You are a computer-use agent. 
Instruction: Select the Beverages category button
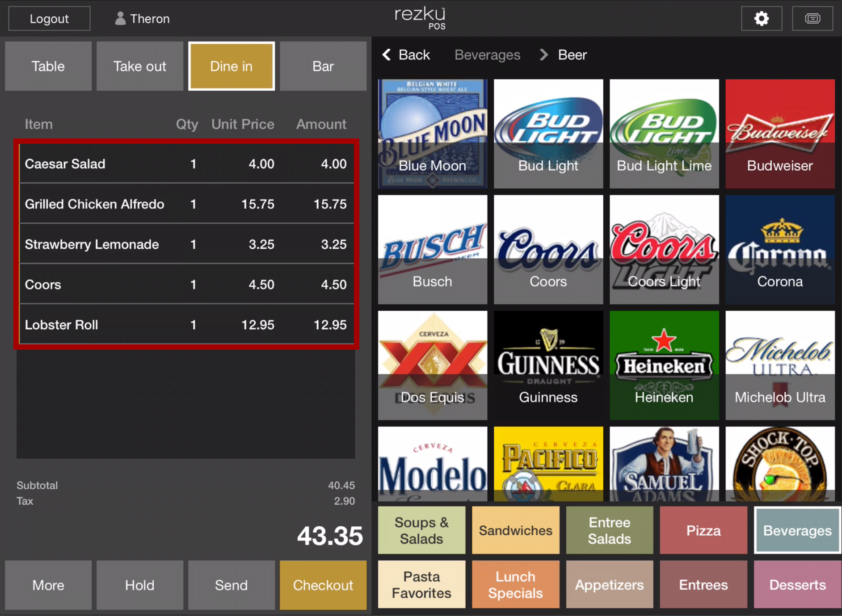tap(798, 530)
